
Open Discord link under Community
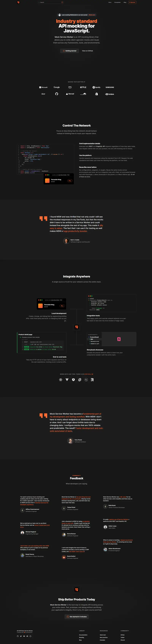coord(123,640)
